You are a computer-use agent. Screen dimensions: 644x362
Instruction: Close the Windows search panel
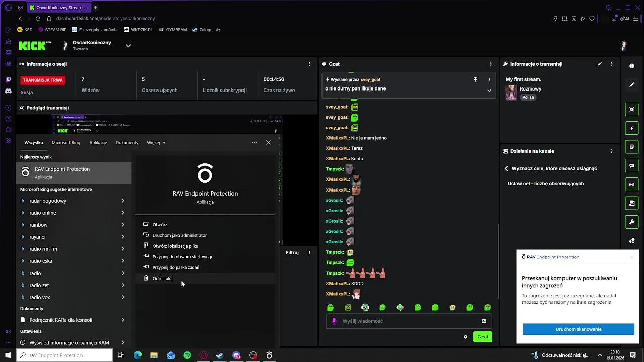pos(268,143)
